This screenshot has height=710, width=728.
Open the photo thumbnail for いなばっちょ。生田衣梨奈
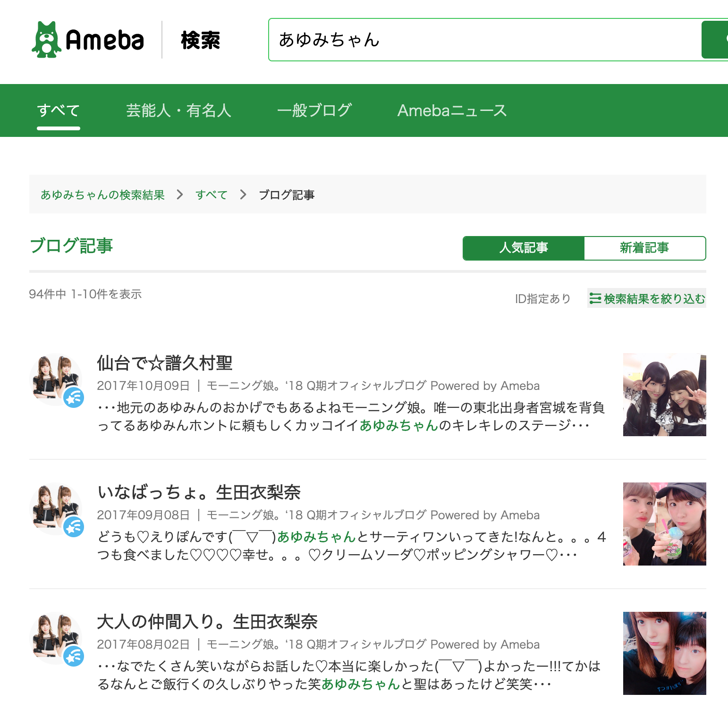[665, 524]
